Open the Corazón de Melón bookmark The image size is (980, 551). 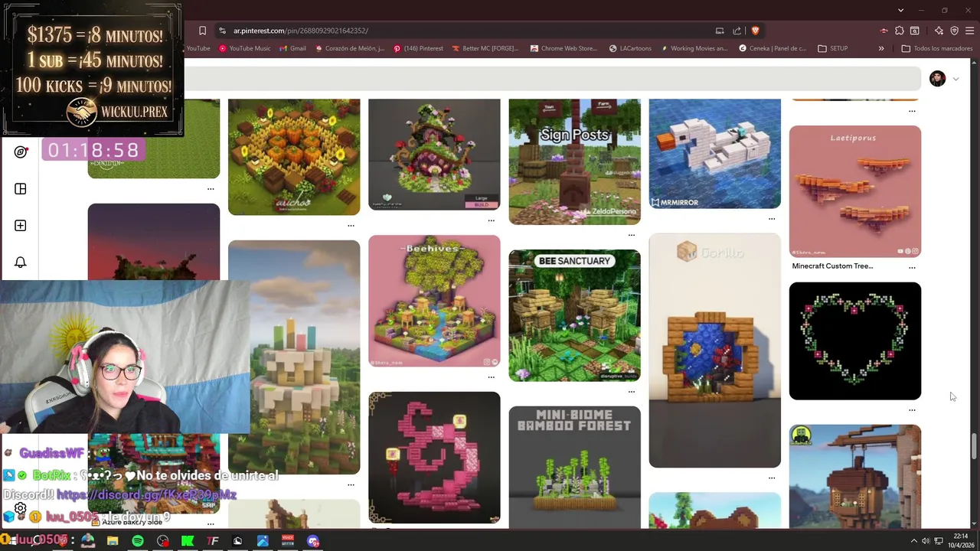[x=349, y=48]
